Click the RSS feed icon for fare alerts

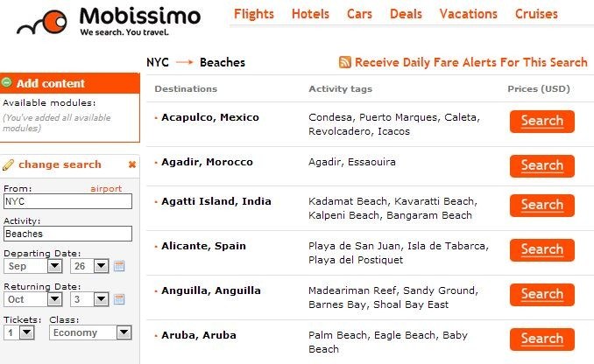[x=344, y=62]
